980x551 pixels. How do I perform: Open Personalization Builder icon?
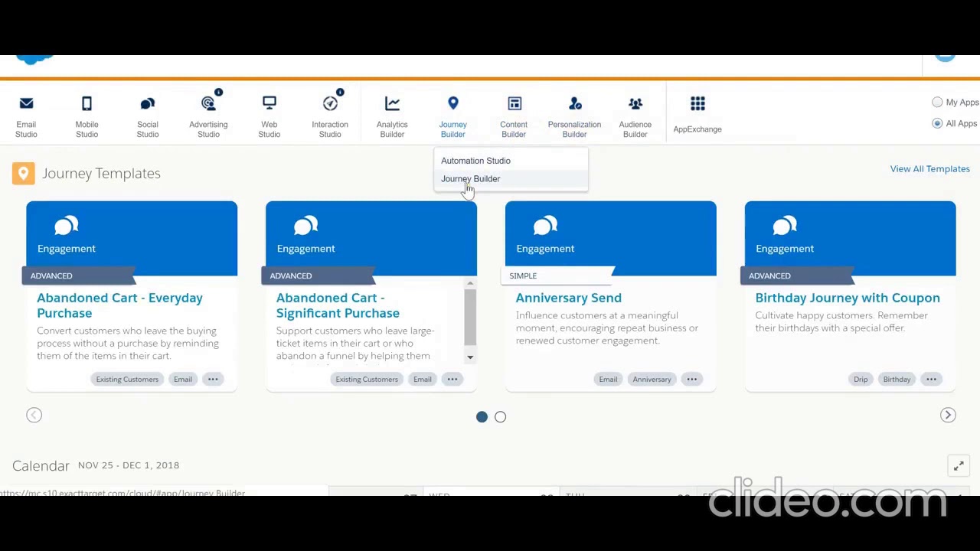(575, 103)
